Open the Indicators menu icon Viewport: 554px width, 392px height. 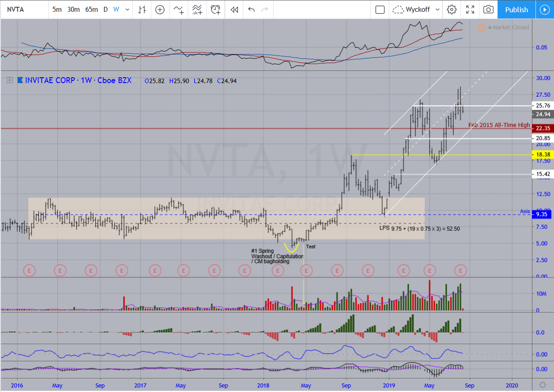[x=178, y=9]
